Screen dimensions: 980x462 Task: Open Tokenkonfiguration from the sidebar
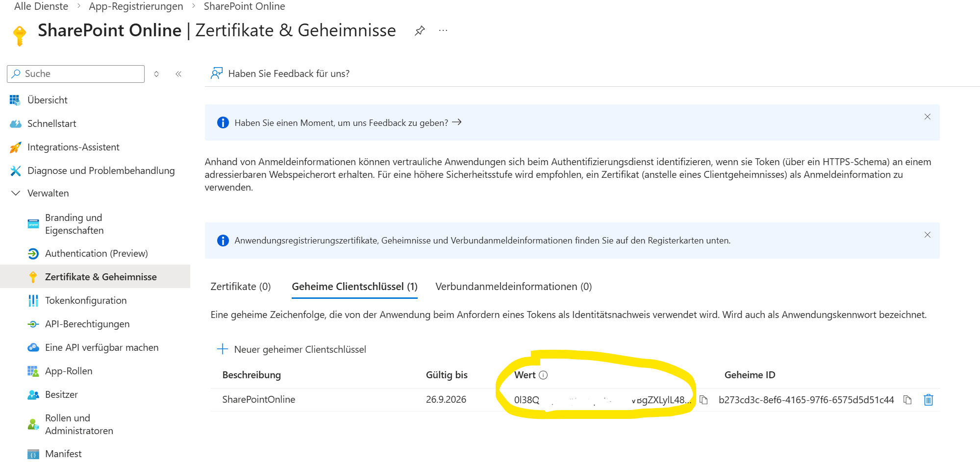(86, 300)
